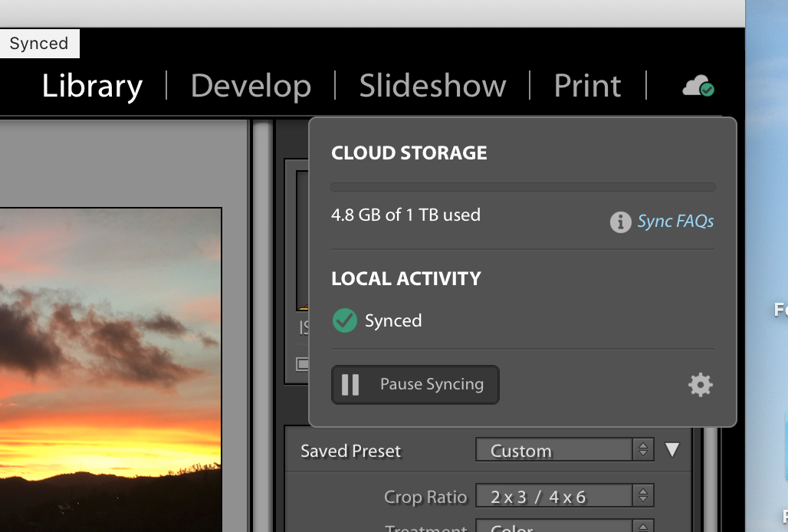Select the sunset photo thumbnail
The height and width of the screenshot is (532, 788).
[111, 368]
